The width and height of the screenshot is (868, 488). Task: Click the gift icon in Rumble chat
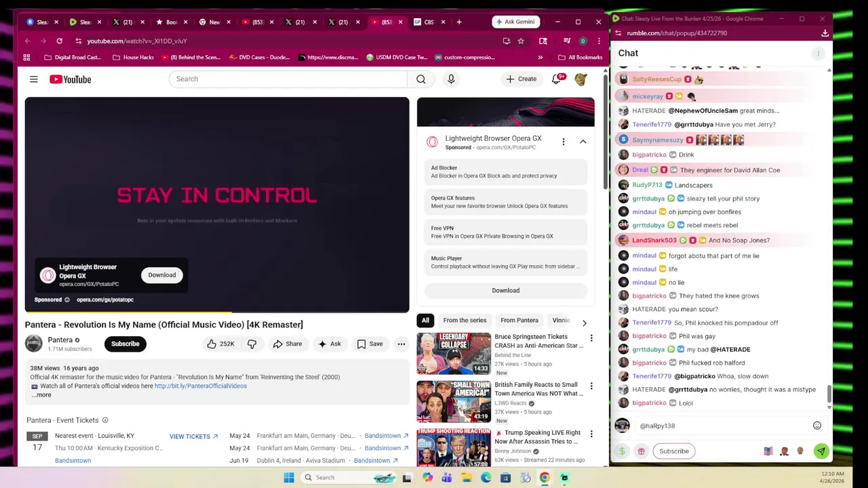coord(641,451)
